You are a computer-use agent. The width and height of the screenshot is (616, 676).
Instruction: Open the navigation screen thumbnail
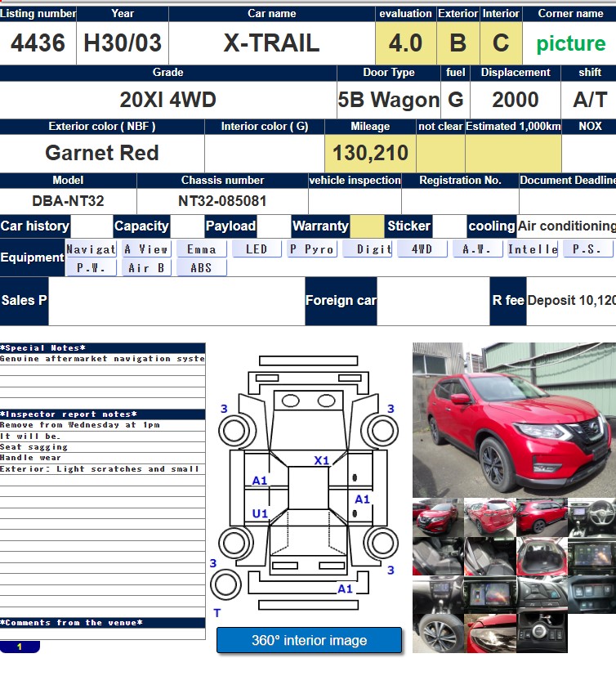(x=591, y=556)
